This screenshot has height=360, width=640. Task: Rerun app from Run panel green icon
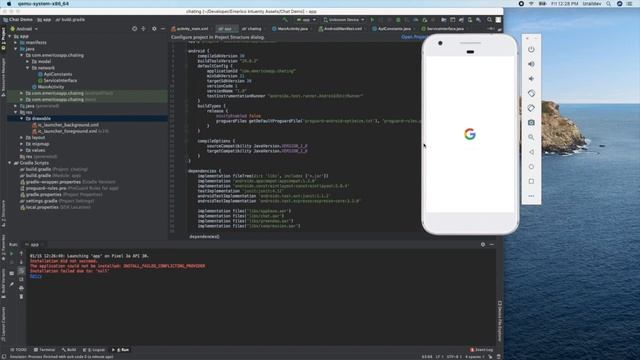coord(11,254)
